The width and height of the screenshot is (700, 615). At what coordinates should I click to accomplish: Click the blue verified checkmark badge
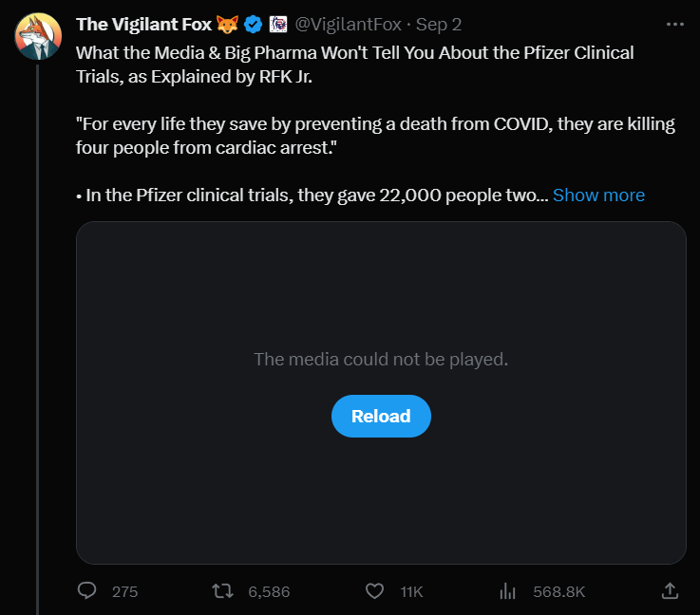click(254, 24)
